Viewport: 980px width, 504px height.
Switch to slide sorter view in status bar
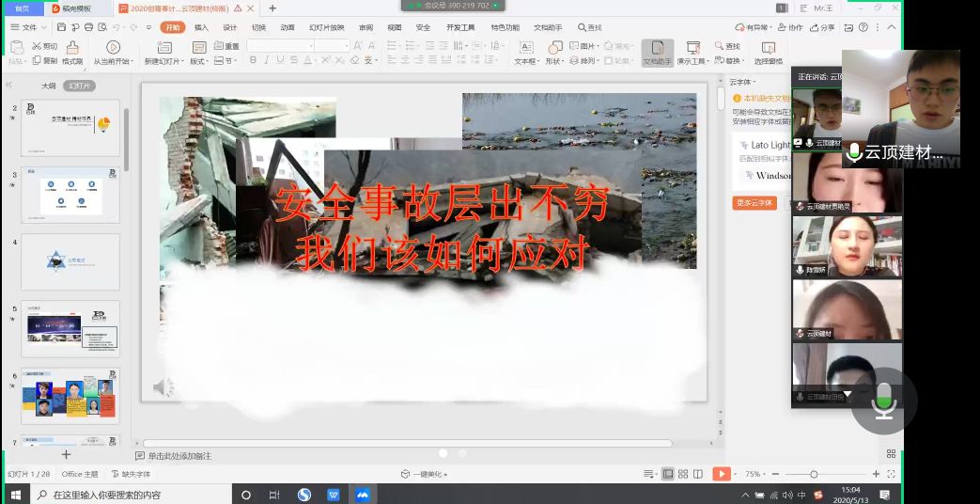[x=682, y=474]
